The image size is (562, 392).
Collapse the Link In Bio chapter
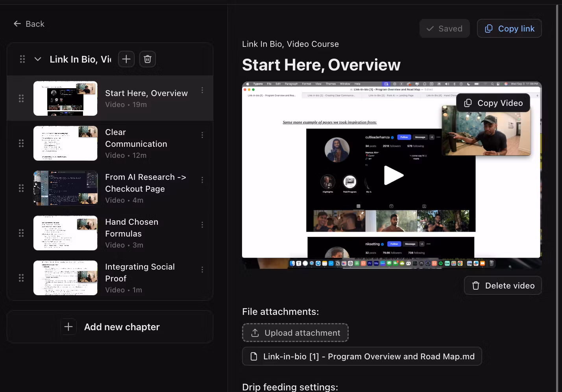(x=37, y=59)
